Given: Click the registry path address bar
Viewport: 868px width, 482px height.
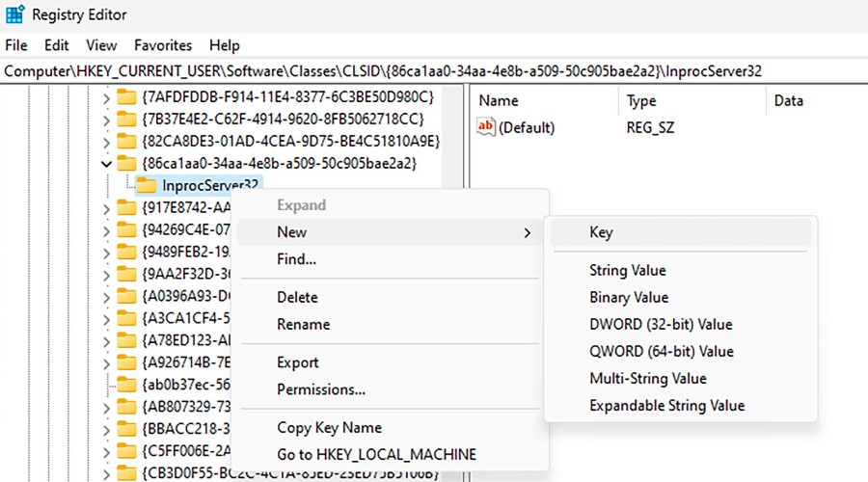Looking at the screenshot, I should pos(434,70).
